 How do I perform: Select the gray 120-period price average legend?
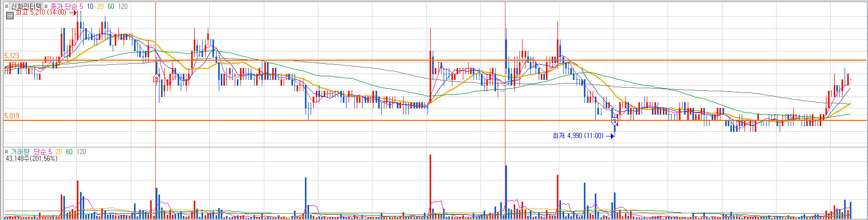(x=123, y=6)
